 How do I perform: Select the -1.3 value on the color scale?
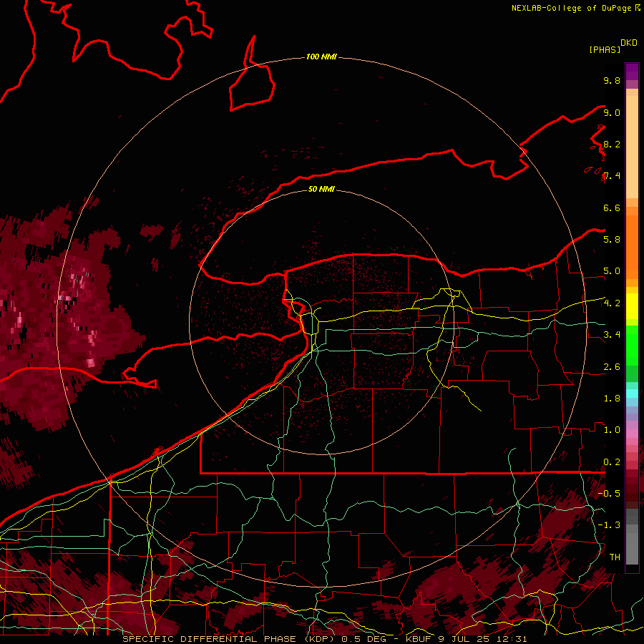point(609,525)
